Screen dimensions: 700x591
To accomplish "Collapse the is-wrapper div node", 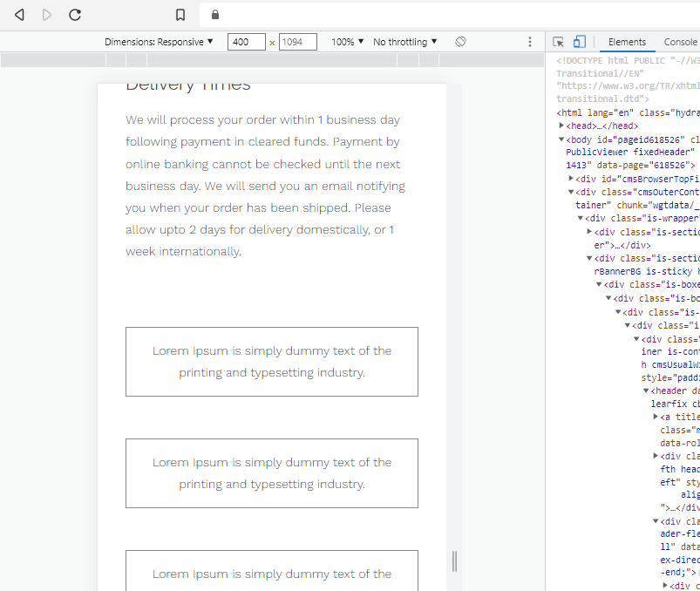I will coord(581,218).
